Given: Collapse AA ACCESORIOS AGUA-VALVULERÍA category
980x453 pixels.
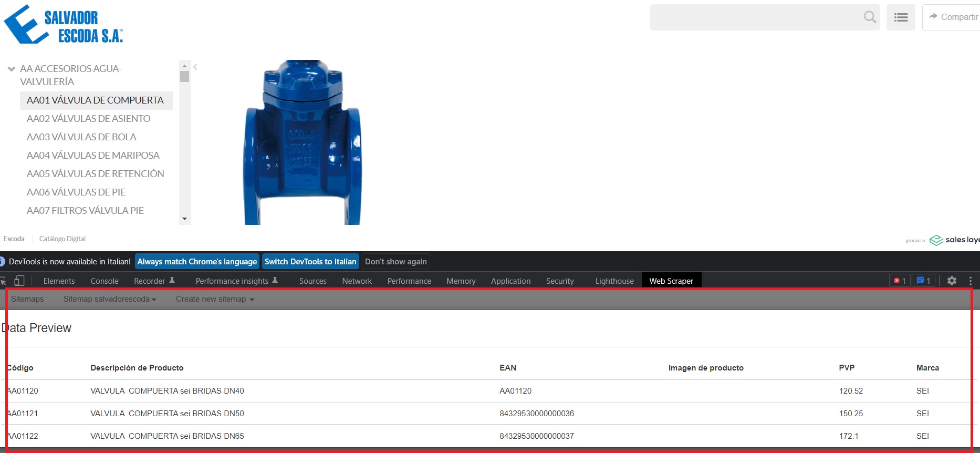Looking at the screenshot, I should point(11,69).
